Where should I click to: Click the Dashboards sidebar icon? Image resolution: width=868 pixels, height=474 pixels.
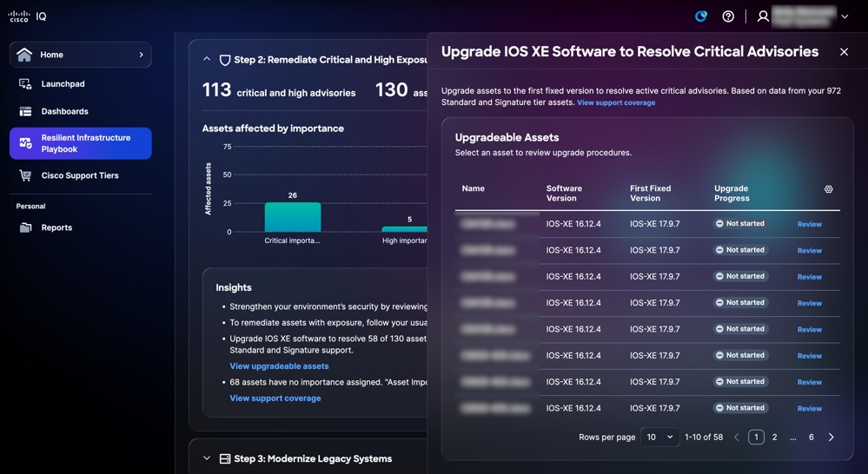tap(25, 112)
